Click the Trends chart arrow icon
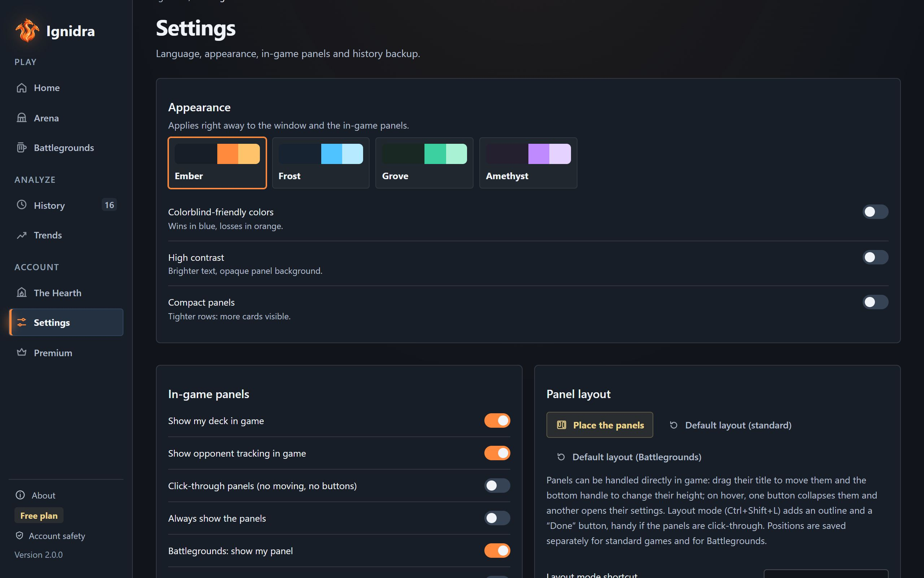 click(22, 235)
